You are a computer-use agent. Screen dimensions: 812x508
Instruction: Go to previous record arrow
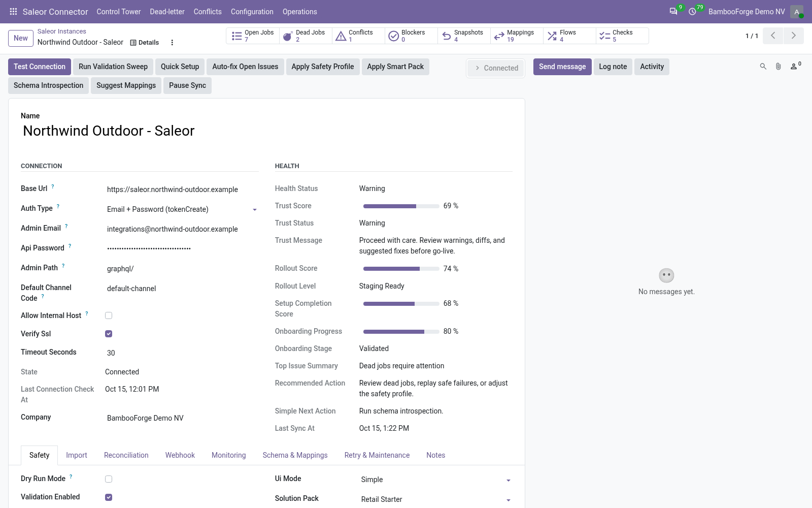[x=773, y=36]
